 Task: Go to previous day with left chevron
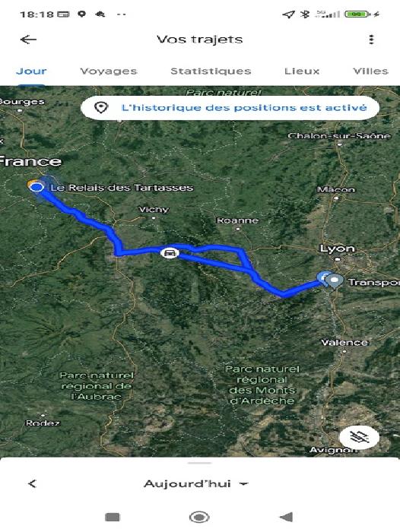point(32,483)
